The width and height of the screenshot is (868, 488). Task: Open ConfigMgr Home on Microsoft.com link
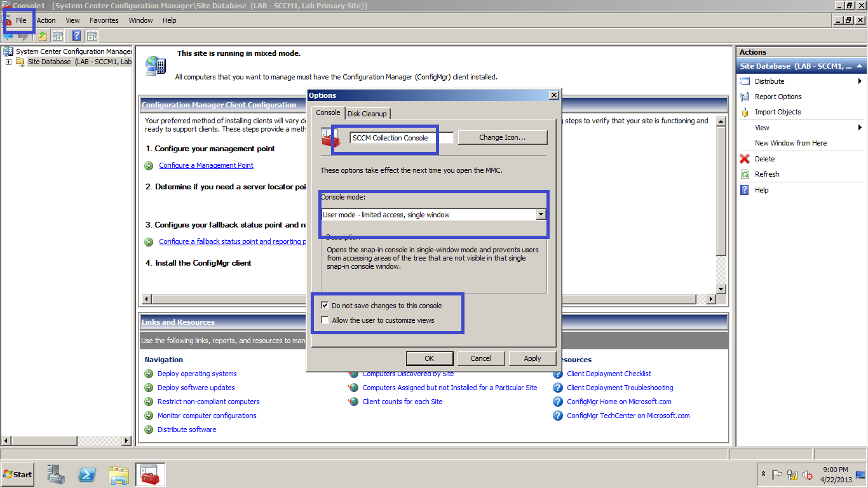click(x=619, y=402)
